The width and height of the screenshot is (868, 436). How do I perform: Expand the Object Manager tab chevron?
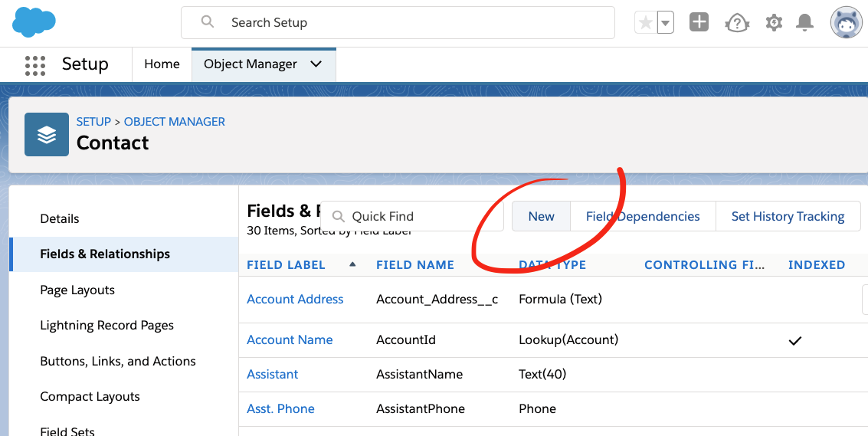pyautogui.click(x=316, y=64)
